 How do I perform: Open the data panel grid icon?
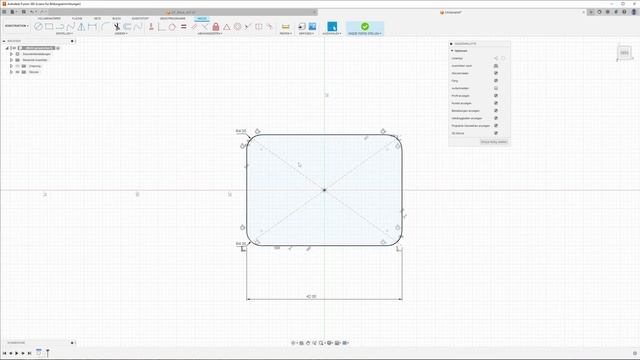click(x=4, y=12)
